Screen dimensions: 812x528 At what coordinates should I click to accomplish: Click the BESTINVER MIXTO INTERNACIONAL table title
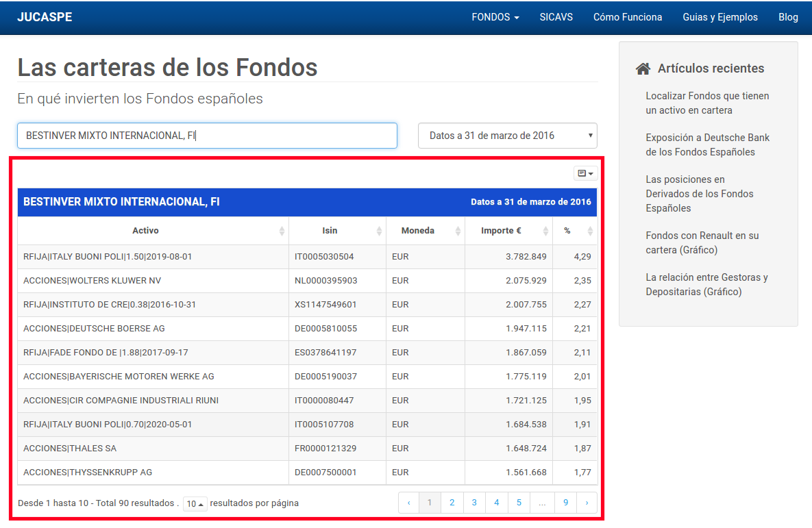(121, 202)
